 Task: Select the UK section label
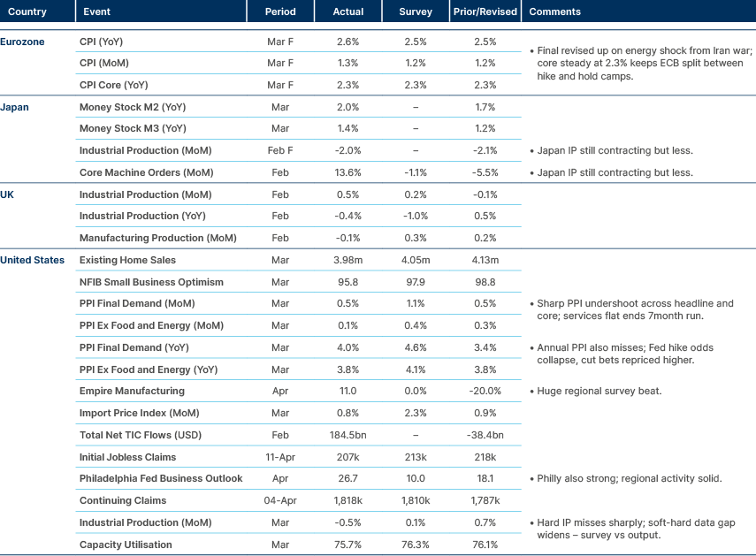[x=9, y=194]
